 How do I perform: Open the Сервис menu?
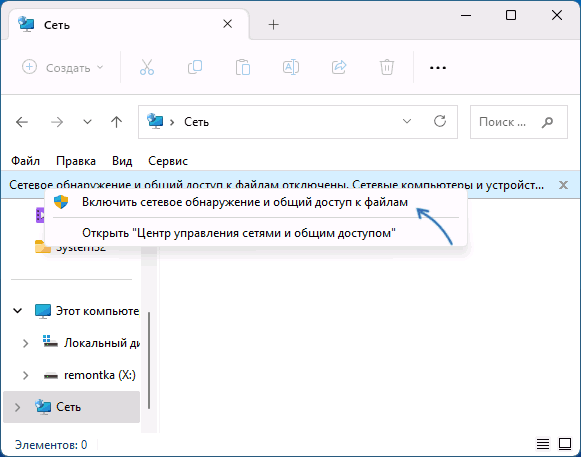point(168,161)
